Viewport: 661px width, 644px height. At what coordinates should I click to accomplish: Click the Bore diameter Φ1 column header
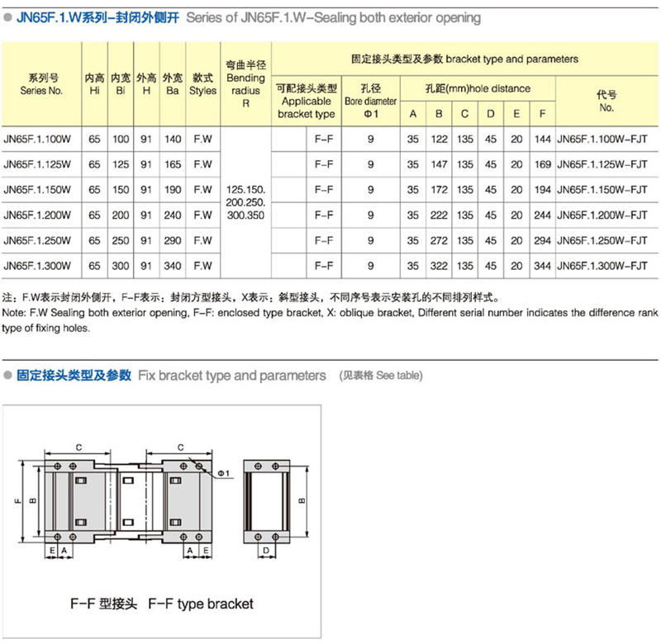[x=370, y=100]
